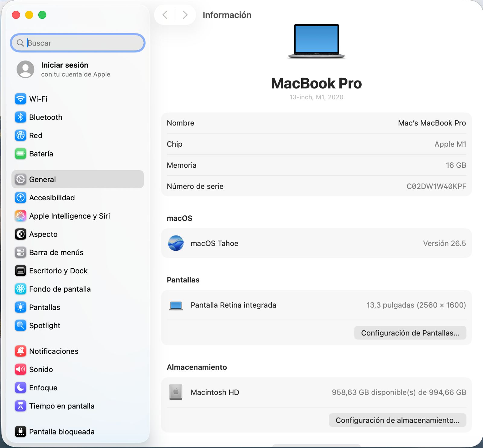Click the user avatar for Iniciar sesión
This screenshot has height=448, width=483.
click(25, 69)
